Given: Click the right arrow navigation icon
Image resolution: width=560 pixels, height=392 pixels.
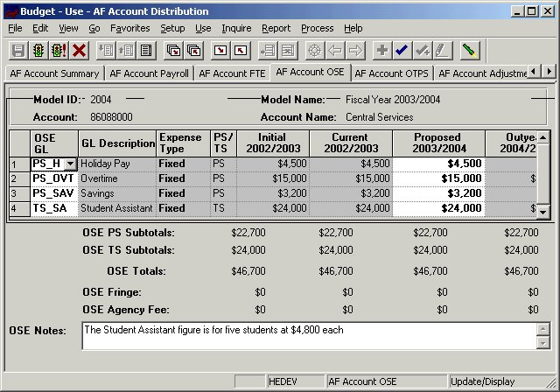Looking at the screenshot, I should click(354, 51).
